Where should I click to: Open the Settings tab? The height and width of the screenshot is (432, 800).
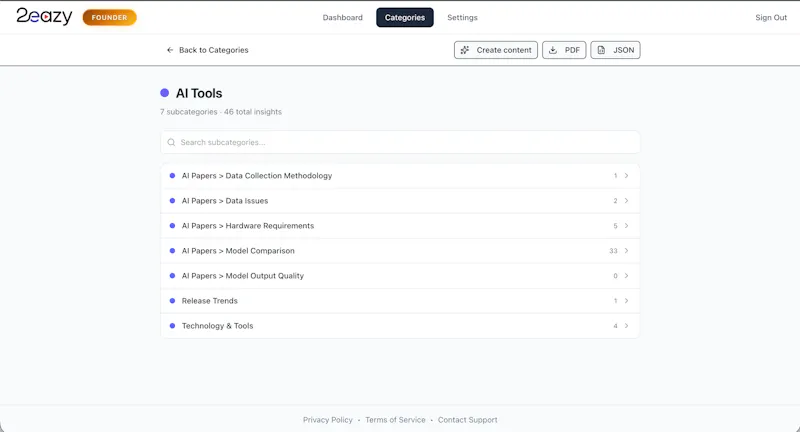462,17
